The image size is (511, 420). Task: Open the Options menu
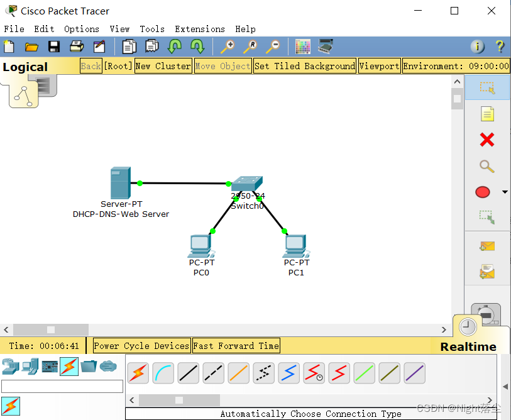click(82, 29)
